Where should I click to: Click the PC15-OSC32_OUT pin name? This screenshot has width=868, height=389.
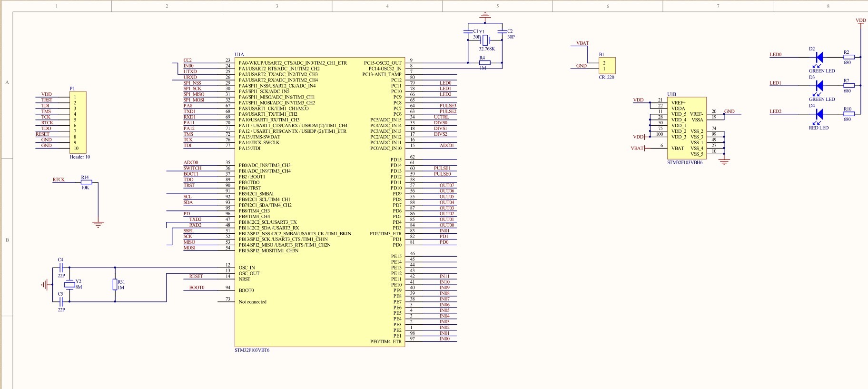coord(383,63)
